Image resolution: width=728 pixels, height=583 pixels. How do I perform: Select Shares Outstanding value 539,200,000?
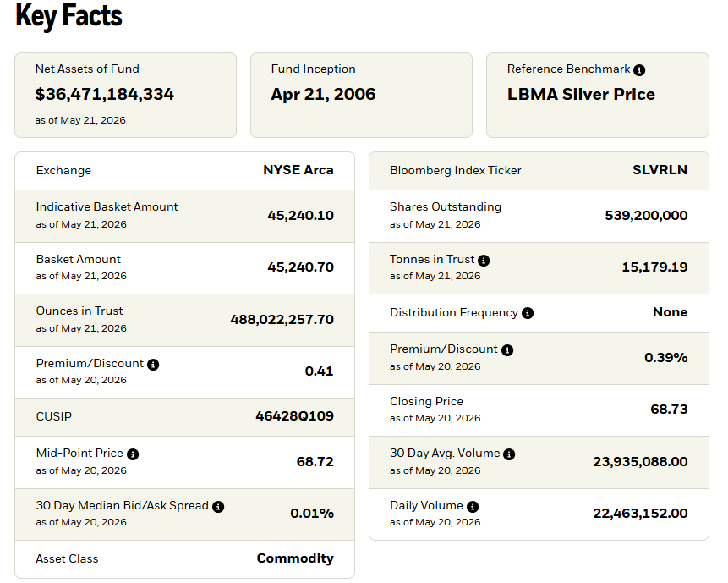tap(646, 216)
